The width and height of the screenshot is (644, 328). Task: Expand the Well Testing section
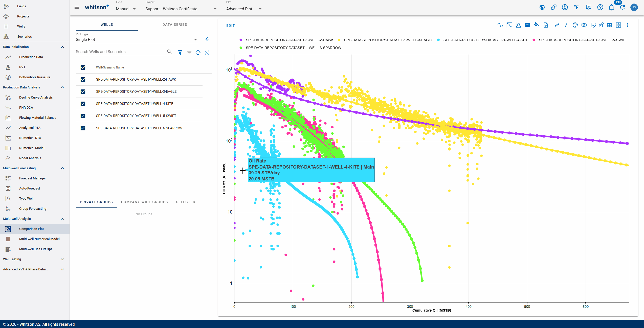pyautogui.click(x=62, y=259)
